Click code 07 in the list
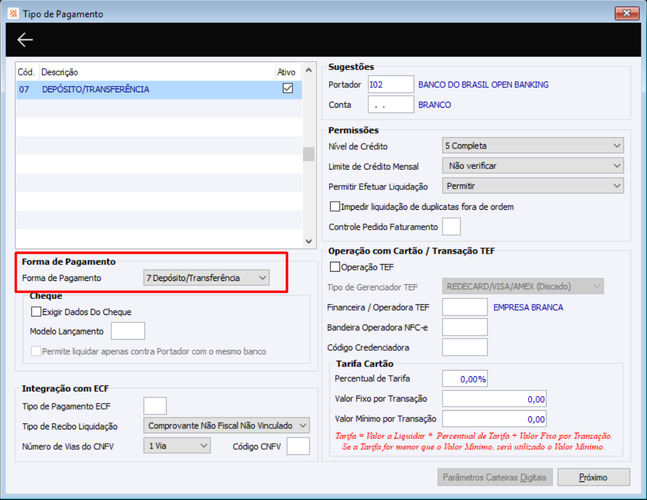Screen dimensions: 647x500 tap(24, 89)
